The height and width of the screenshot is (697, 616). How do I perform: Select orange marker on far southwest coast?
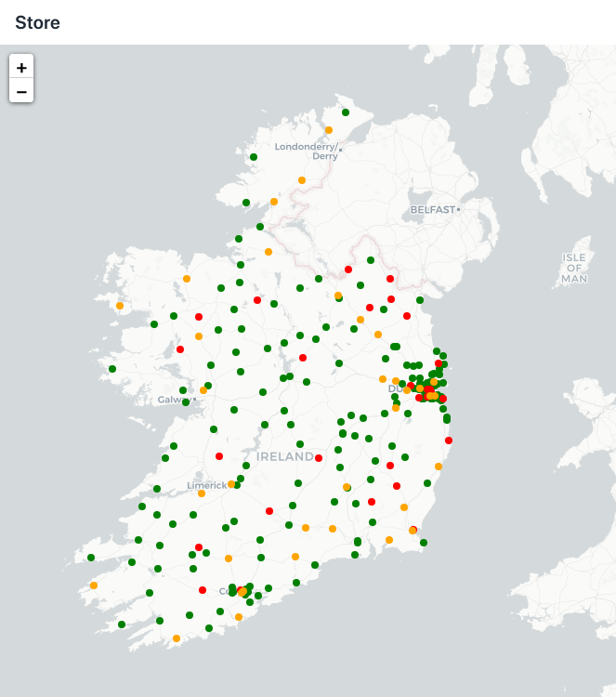pyautogui.click(x=94, y=585)
